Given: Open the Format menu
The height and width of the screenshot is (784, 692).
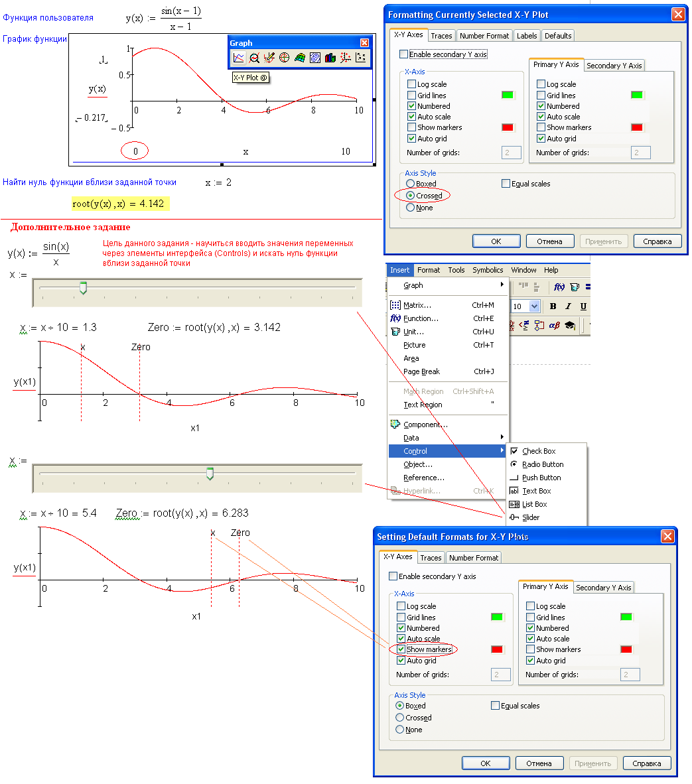Looking at the screenshot, I should point(429,270).
